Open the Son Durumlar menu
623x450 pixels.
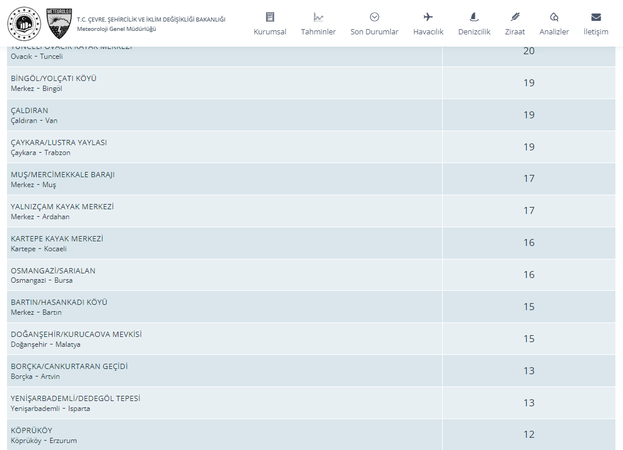374,32
